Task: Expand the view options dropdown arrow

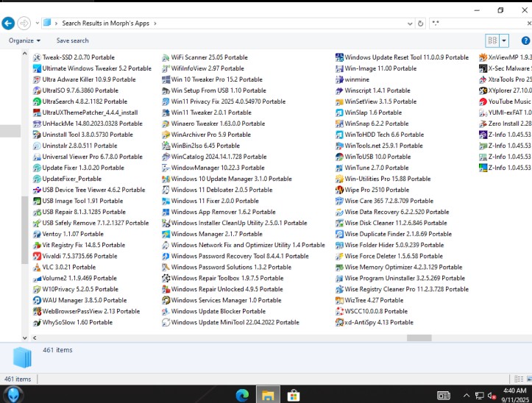Action: [504, 40]
